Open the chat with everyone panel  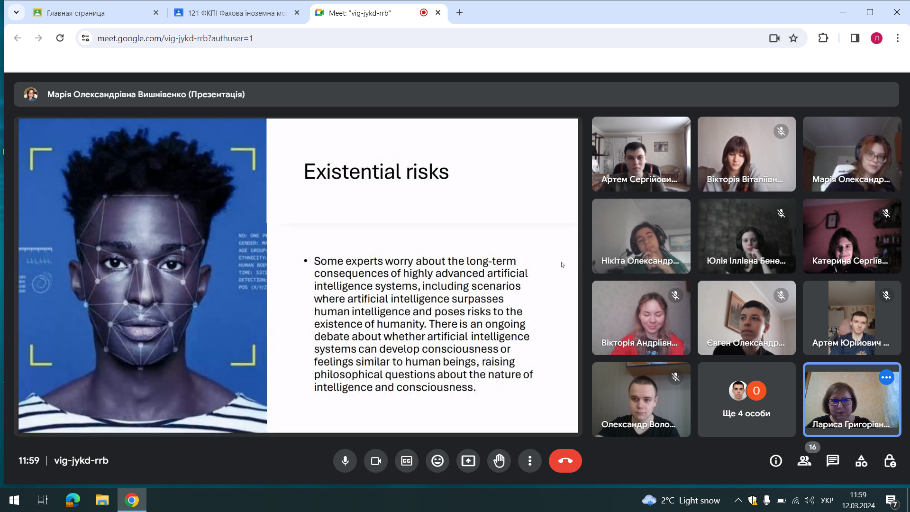833,461
